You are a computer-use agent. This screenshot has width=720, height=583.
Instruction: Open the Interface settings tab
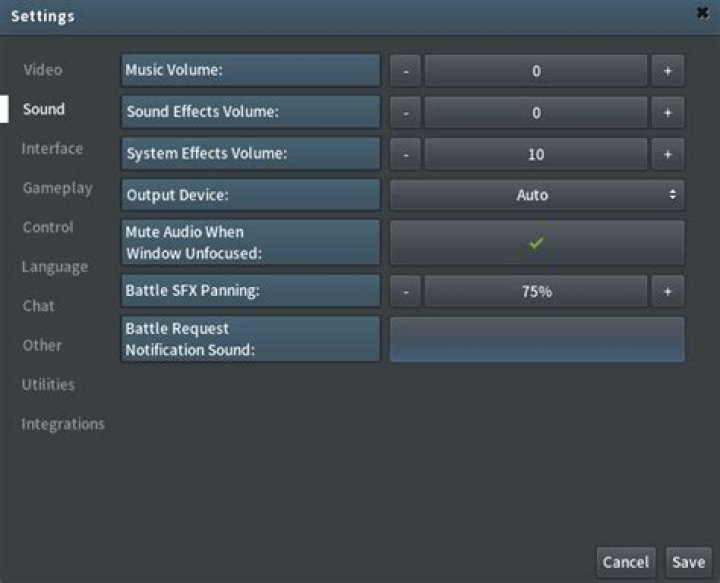(52, 149)
